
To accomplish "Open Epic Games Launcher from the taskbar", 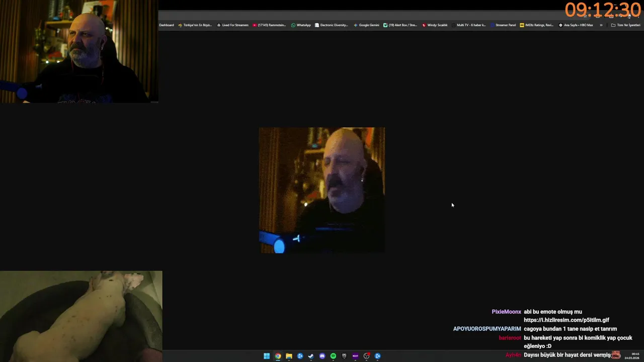I will coord(344,356).
